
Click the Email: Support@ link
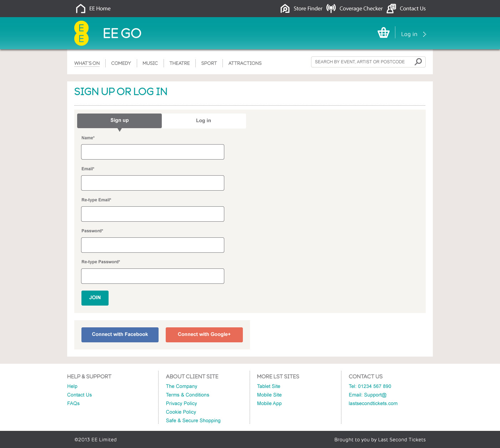[x=368, y=395]
